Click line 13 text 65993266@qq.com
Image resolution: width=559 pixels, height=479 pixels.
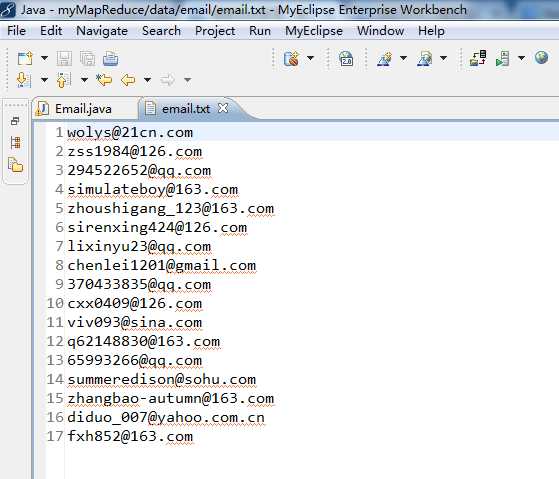(134, 361)
